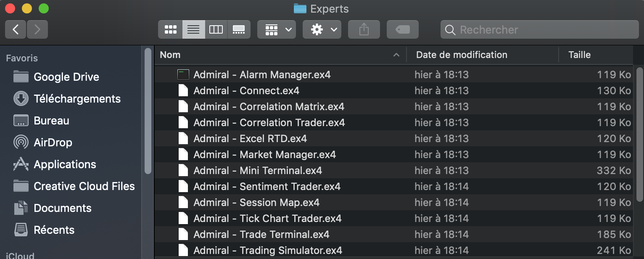Viewport: 644px width, 259px height.
Task: Select Admiral - Excel RTD.ex4
Action: click(393, 139)
